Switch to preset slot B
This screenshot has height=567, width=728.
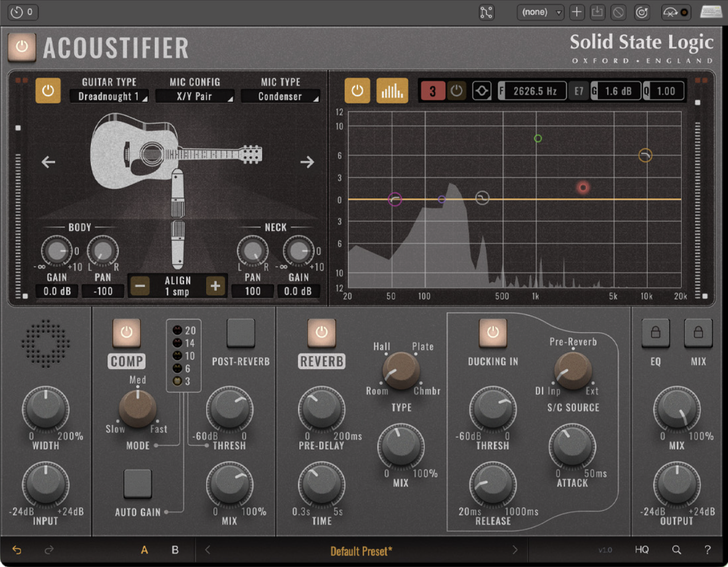(175, 550)
